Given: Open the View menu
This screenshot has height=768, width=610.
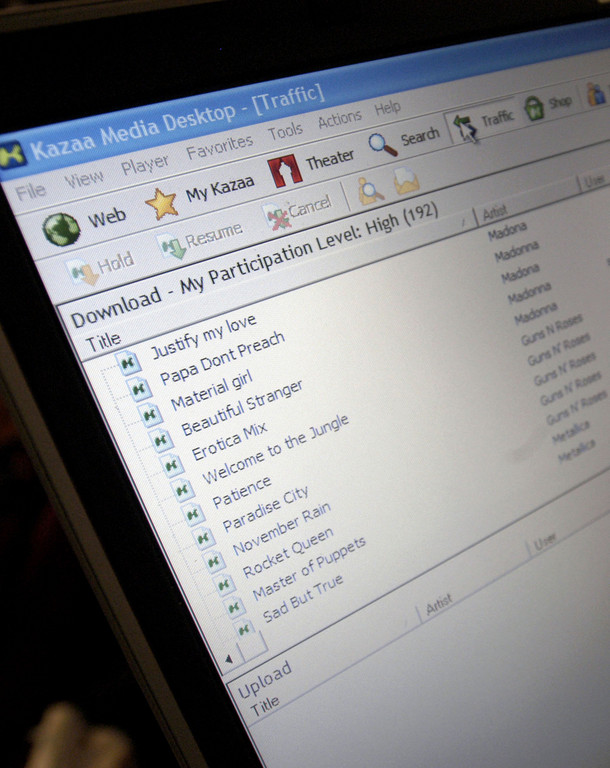Looking at the screenshot, I should [x=84, y=179].
